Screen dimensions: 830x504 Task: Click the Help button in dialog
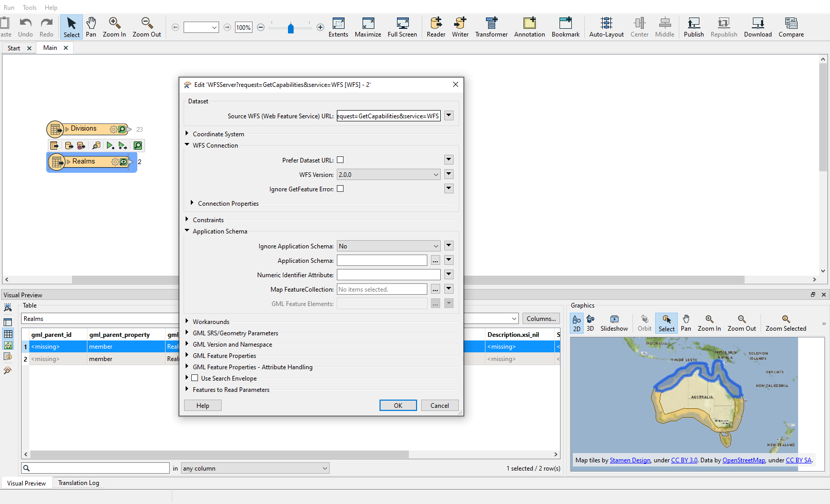coord(203,405)
